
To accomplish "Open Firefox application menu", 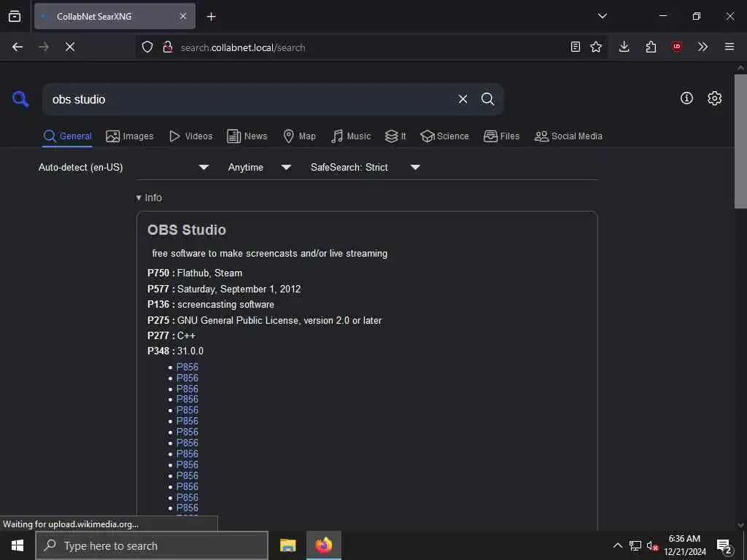I will (729, 47).
